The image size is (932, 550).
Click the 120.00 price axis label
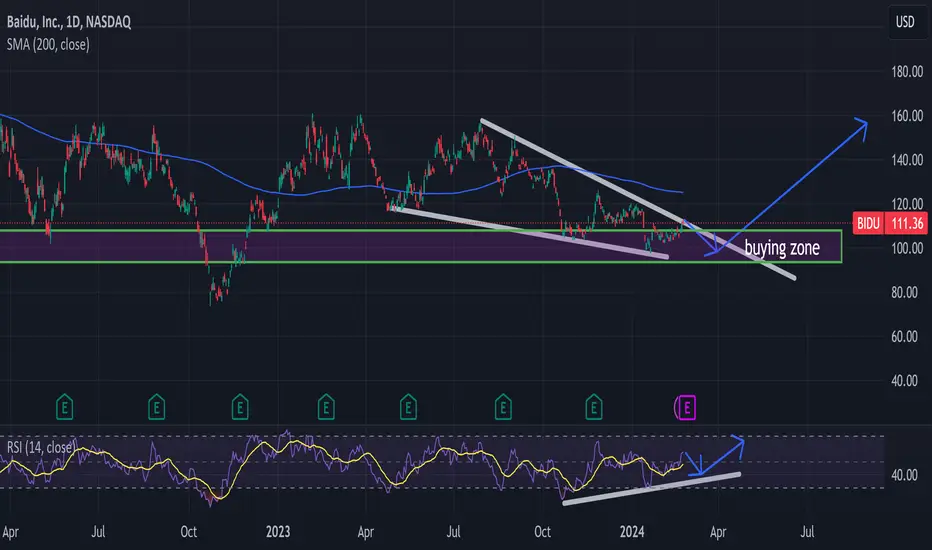pyautogui.click(x=907, y=204)
